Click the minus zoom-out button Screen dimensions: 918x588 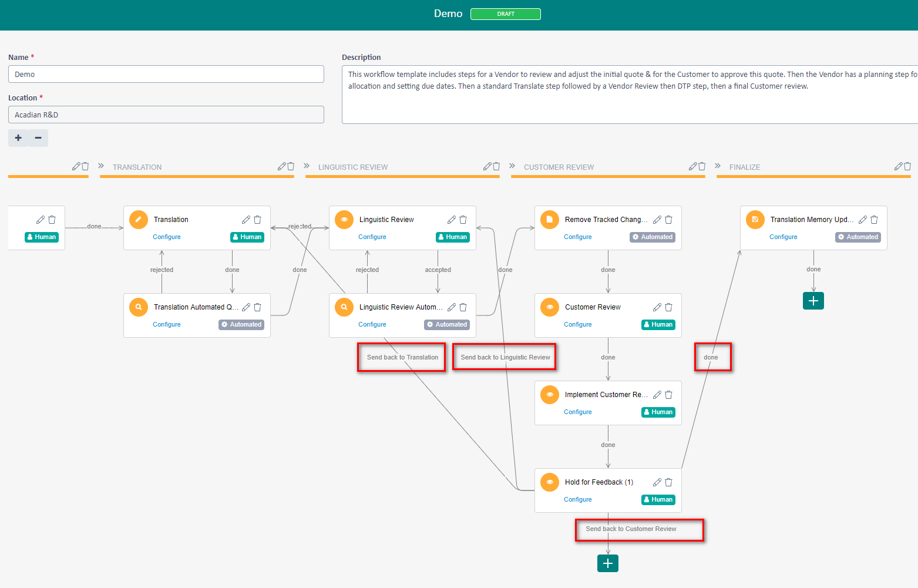coord(38,138)
